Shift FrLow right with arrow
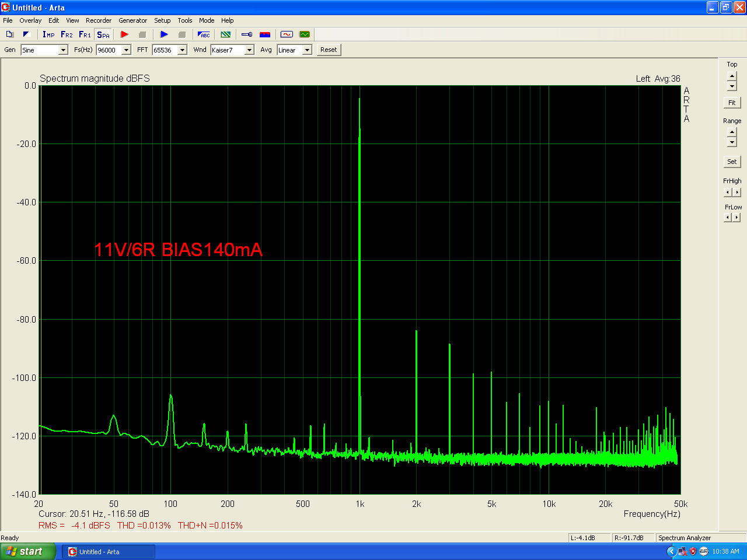 [737, 218]
